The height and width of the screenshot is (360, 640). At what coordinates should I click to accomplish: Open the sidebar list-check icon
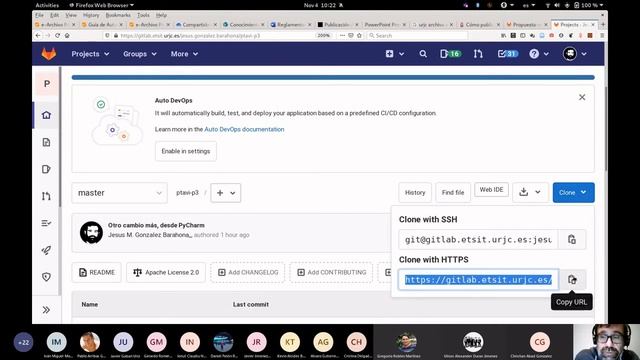coord(47,223)
